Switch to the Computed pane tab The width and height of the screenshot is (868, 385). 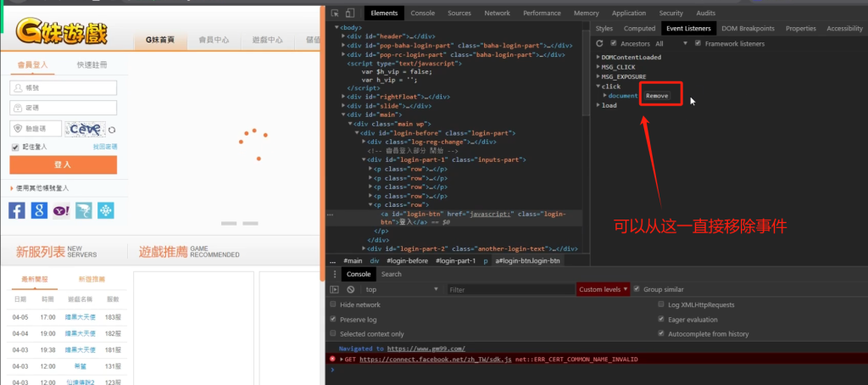point(639,28)
